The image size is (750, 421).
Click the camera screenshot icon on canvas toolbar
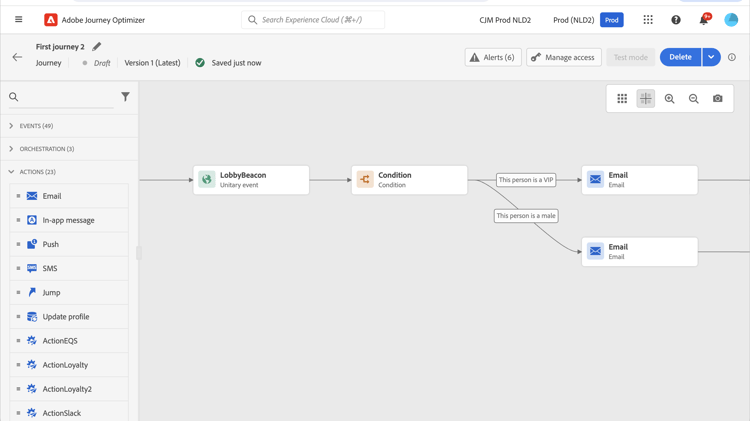[718, 99]
